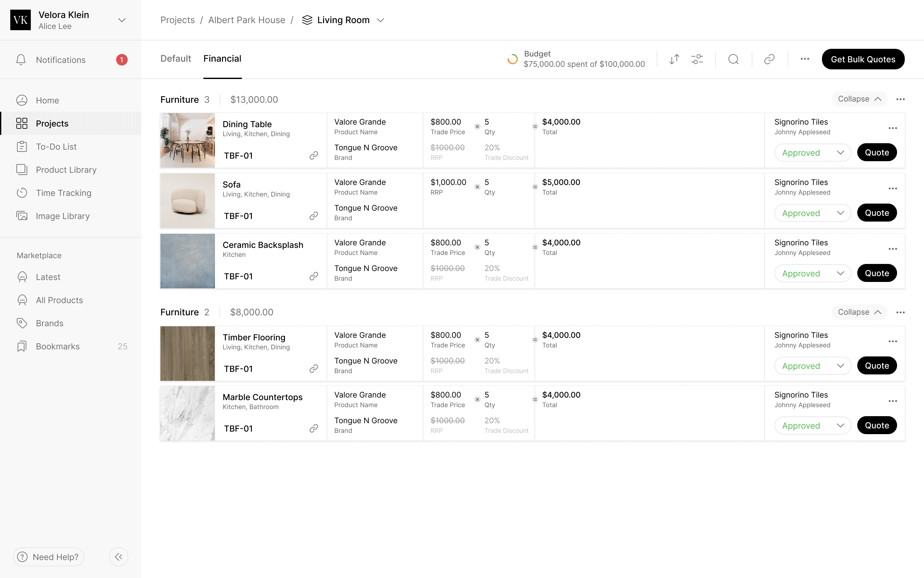Open more options for Marble Countertops row

893,401
